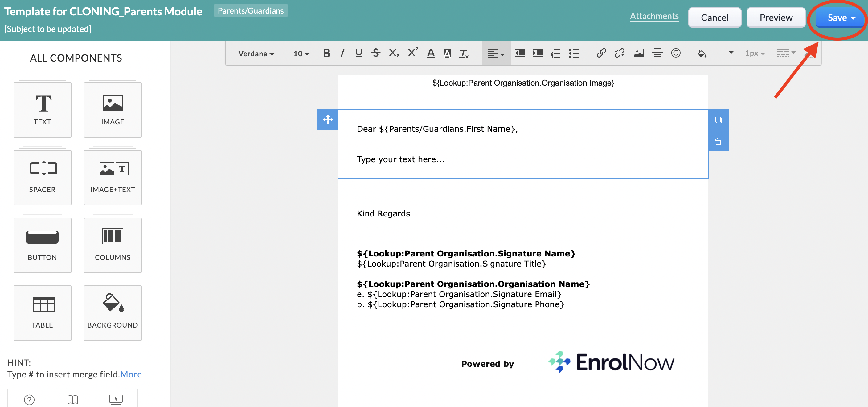Click the duplicate block icon
Screen dimensions: 868x407
coord(719,120)
